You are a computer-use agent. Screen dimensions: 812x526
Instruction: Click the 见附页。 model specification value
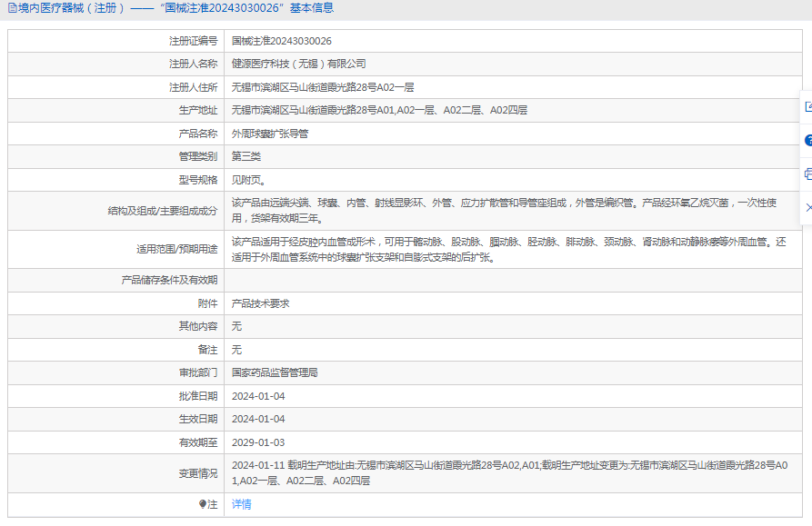[x=248, y=180]
